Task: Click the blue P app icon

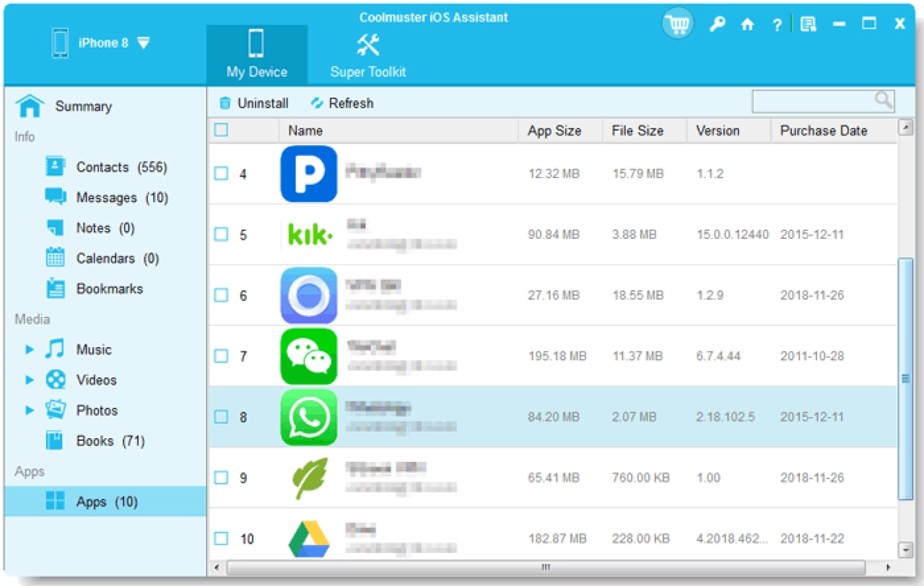Action: click(x=309, y=174)
